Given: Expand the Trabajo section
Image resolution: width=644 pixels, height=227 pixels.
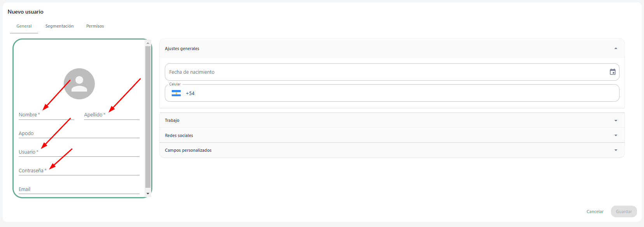Looking at the screenshot, I should [392, 120].
